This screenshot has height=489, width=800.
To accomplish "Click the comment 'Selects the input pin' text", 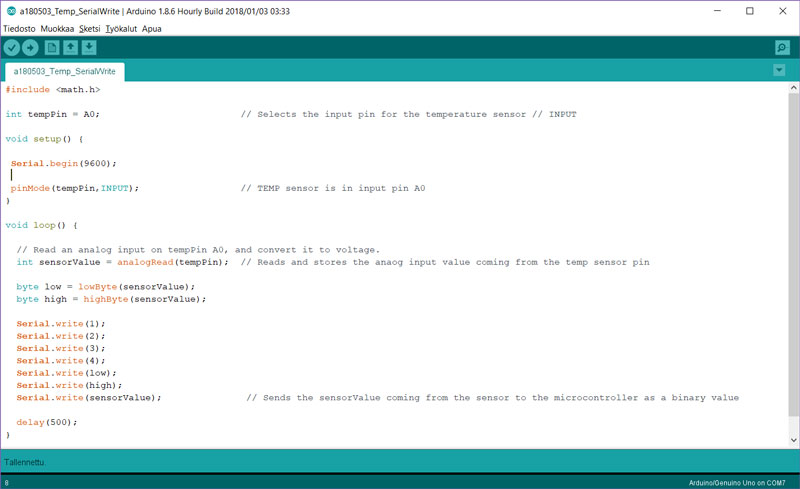I will 316,114.
